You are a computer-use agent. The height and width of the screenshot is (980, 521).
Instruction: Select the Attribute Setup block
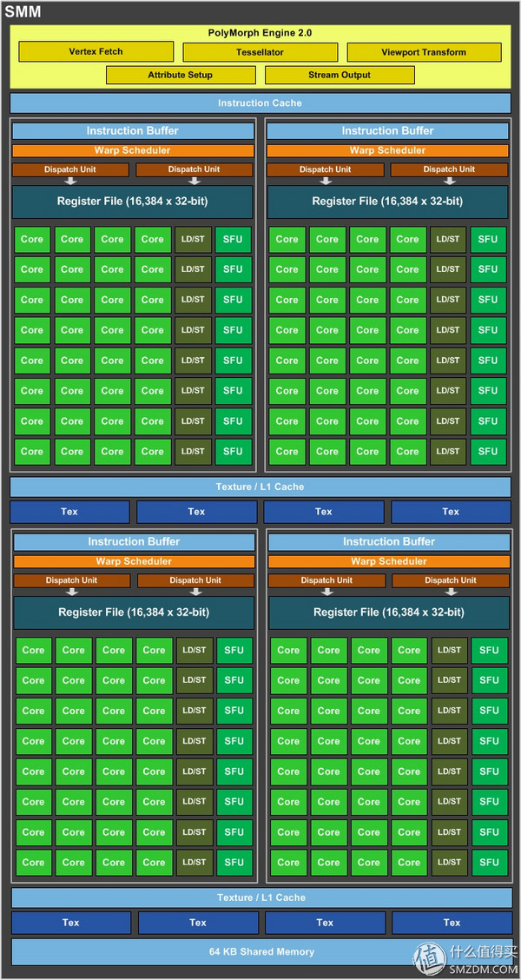pos(180,75)
